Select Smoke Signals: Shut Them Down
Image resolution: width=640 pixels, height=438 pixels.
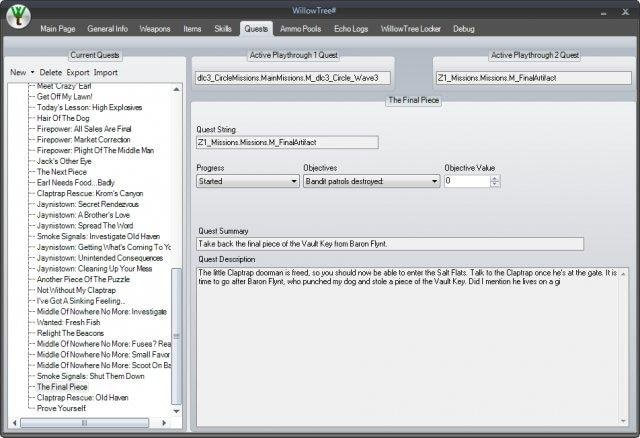[x=91, y=376]
